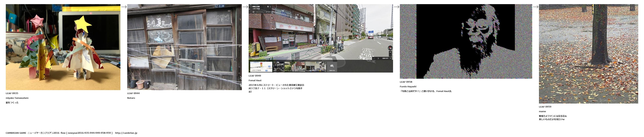This screenshot has width=644, height=137.
Task: Open the fallen autumn leaves image
Action: click(x=588, y=54)
